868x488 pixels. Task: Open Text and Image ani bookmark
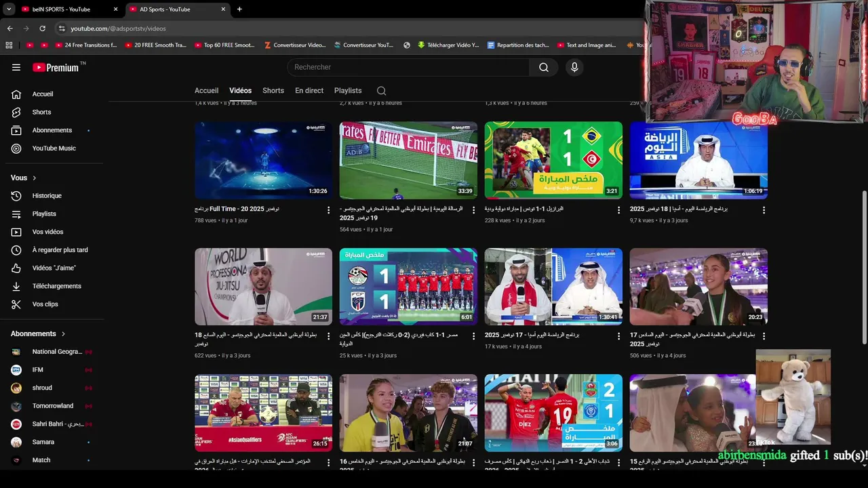587,45
